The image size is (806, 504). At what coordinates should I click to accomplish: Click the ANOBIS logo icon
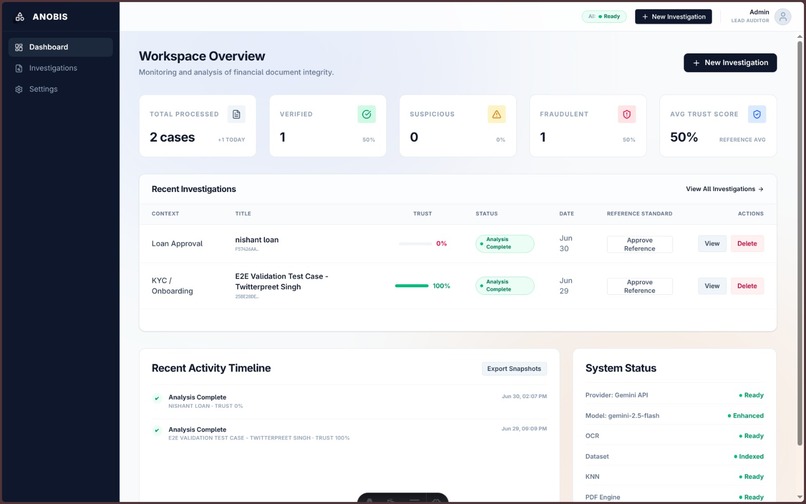point(20,17)
